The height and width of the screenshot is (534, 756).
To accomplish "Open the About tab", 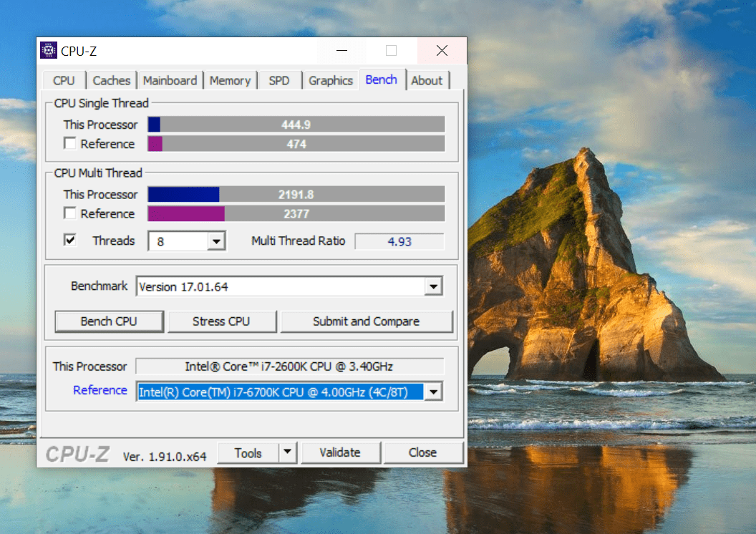I will coord(427,80).
